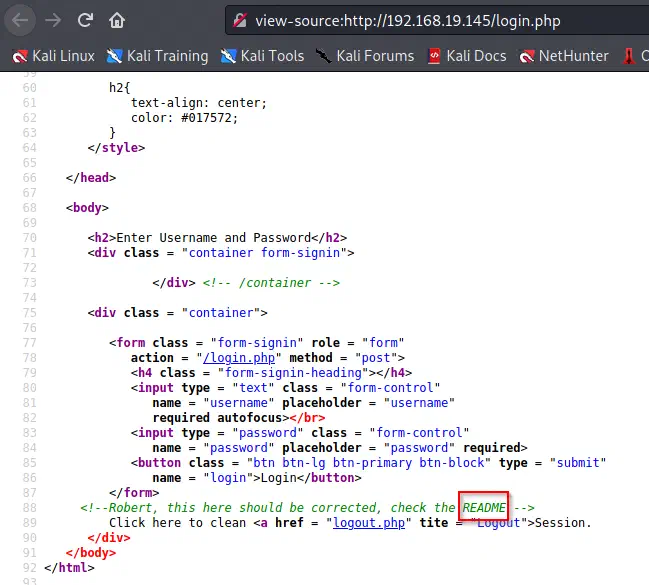Click the Kali Forums bookmark icon
649x585 pixels.
tap(323, 56)
